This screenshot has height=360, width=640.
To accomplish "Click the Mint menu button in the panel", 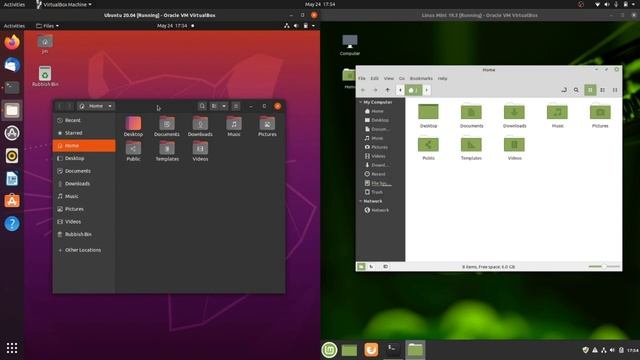I will (x=329, y=350).
